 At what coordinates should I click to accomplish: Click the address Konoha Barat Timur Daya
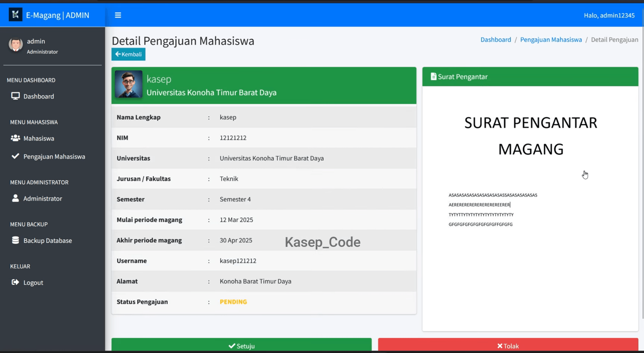pos(255,281)
